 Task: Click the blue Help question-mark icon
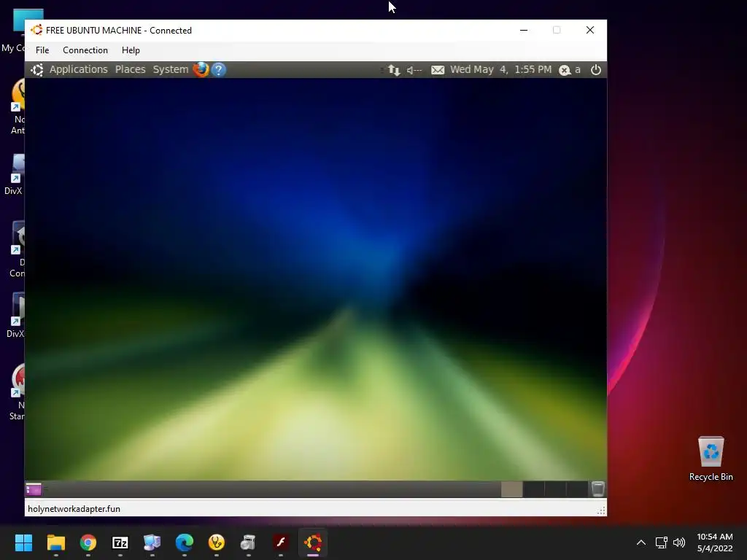tap(219, 69)
